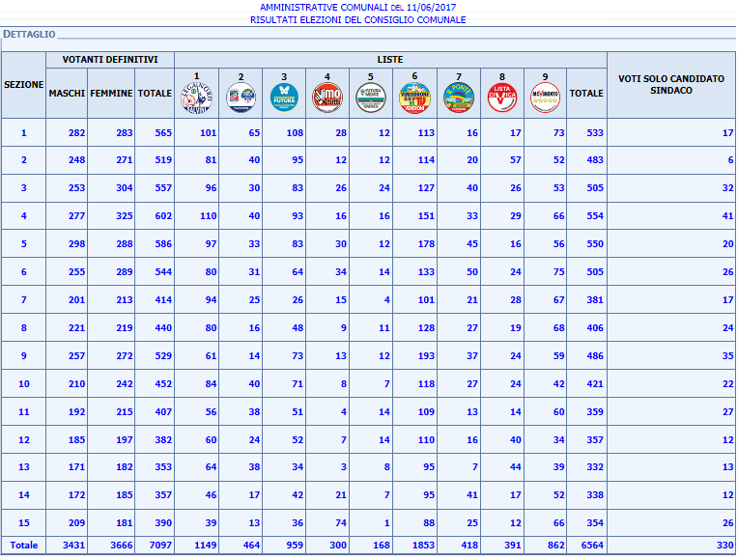The image size is (738, 560).
Task: Click the Movimento 5 Stelle logo
Action: tap(545, 98)
